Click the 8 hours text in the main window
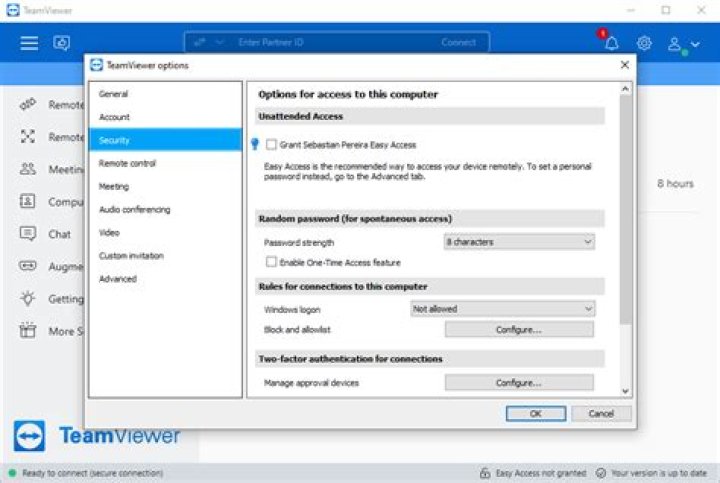The image size is (720, 483). [675, 184]
